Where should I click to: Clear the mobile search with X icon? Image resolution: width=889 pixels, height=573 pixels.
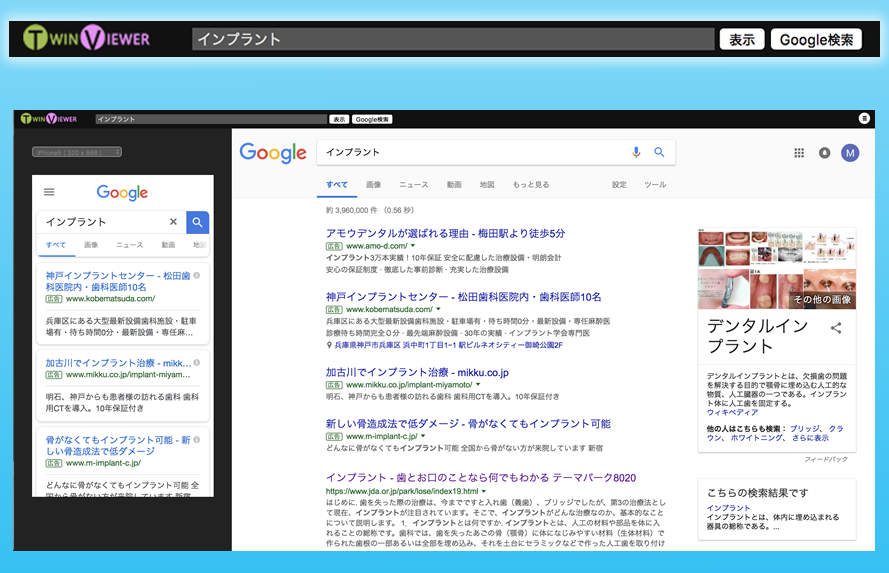tap(173, 222)
